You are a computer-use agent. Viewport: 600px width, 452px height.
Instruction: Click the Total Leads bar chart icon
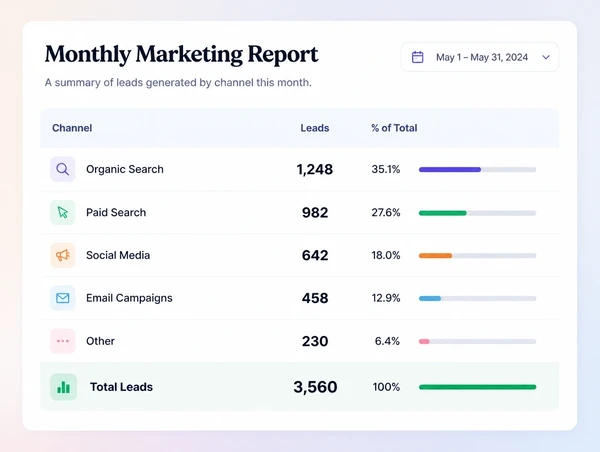[x=64, y=387]
